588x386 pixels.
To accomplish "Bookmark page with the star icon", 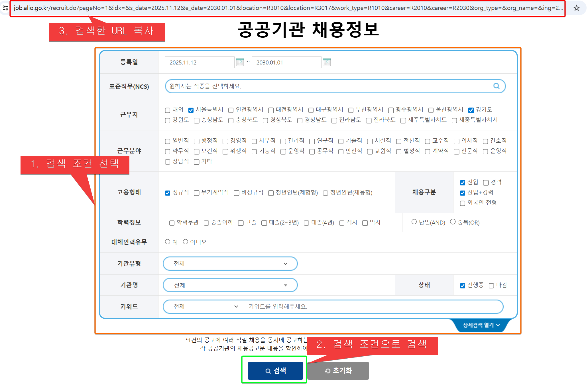I will [577, 8].
